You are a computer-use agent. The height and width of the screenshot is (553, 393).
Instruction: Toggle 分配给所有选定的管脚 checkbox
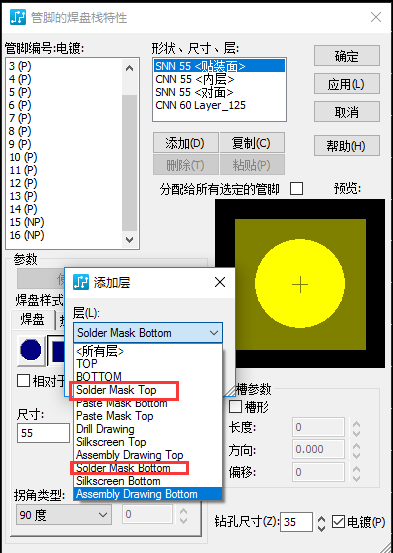pyautogui.click(x=296, y=189)
